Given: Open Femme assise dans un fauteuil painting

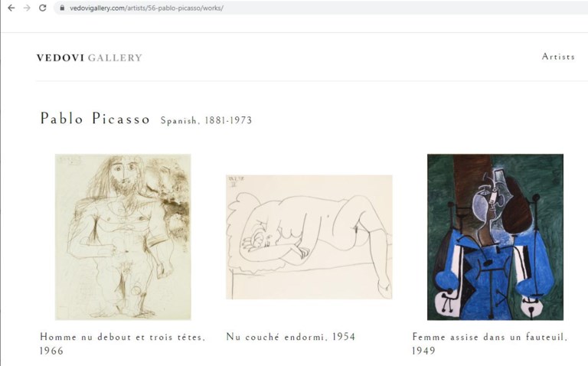Looking at the screenshot, I should [x=495, y=237].
